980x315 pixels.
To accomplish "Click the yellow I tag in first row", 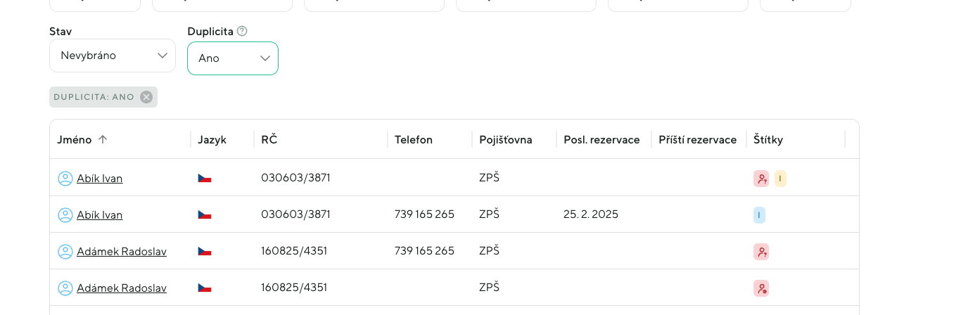I will click(780, 179).
